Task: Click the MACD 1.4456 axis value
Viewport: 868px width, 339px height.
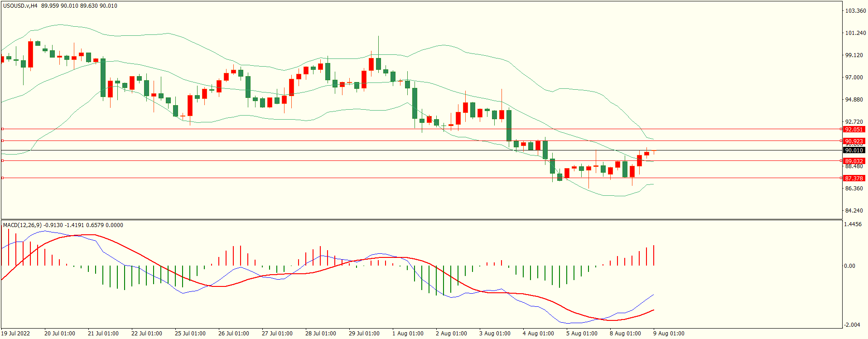Action: pyautogui.click(x=853, y=224)
